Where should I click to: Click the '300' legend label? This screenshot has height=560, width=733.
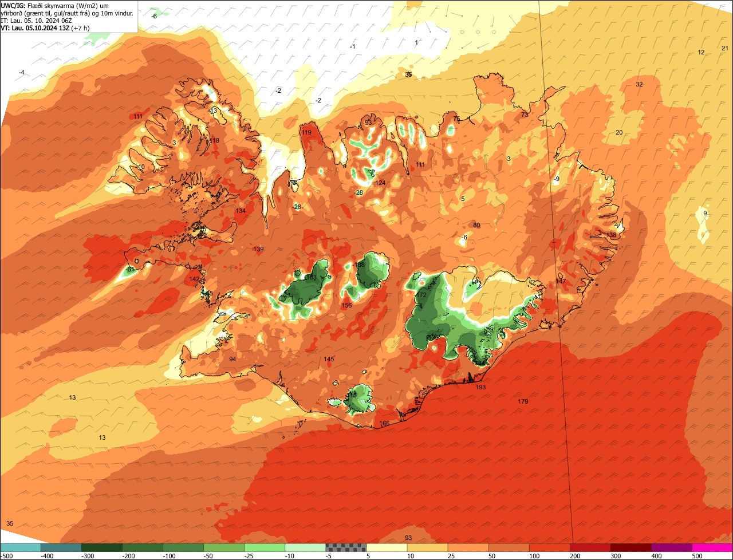[x=617, y=555]
